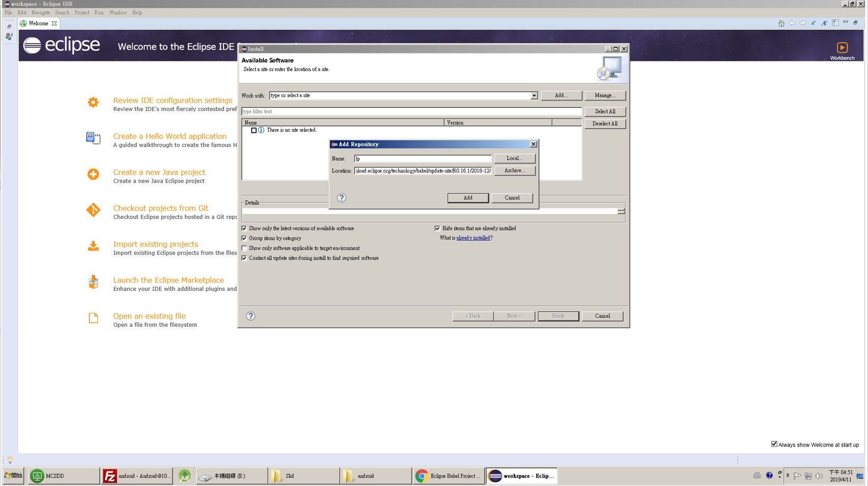Click the Open existing file document icon
The width and height of the screenshot is (868, 486).
(x=93, y=318)
